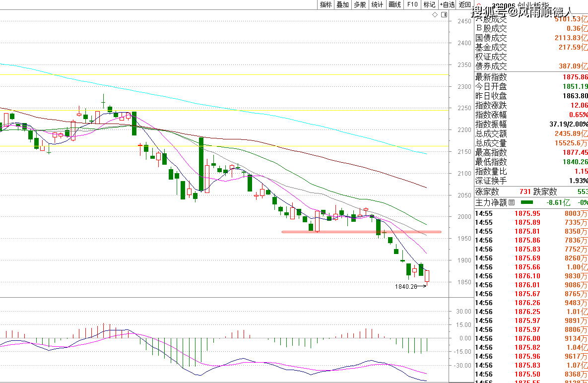The height and width of the screenshot is (383, 588).
Task: Switch to 多股 multi-stock view
Action: coord(360,4)
